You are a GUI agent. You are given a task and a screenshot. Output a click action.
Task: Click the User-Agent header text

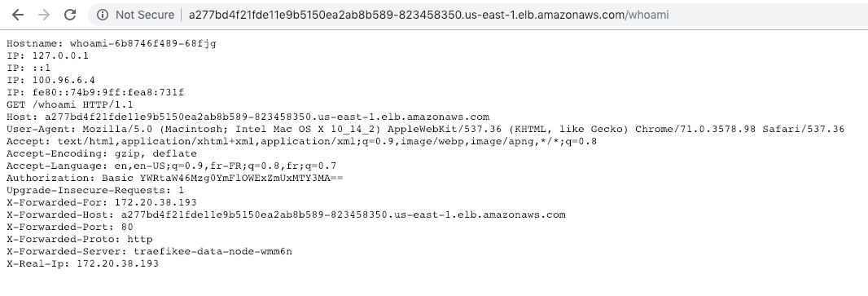(x=426, y=129)
